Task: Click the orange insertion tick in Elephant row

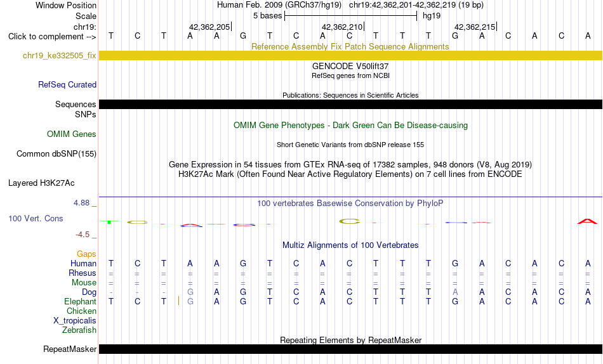Action: pyautogui.click(x=178, y=301)
